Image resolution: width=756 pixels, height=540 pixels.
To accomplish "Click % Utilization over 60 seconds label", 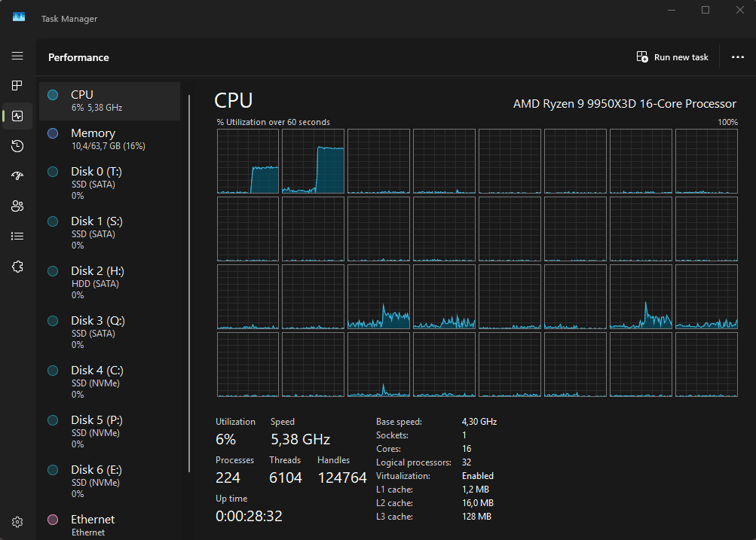I will [274, 122].
